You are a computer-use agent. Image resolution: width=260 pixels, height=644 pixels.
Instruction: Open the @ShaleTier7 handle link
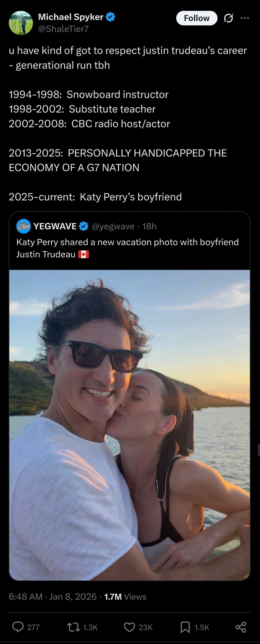pos(63,29)
